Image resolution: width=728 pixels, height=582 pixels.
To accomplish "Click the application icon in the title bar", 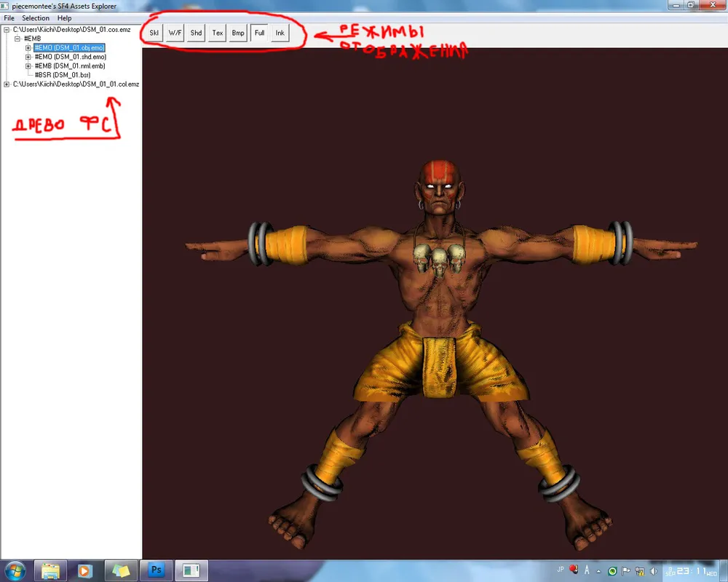I will pos(4,6).
